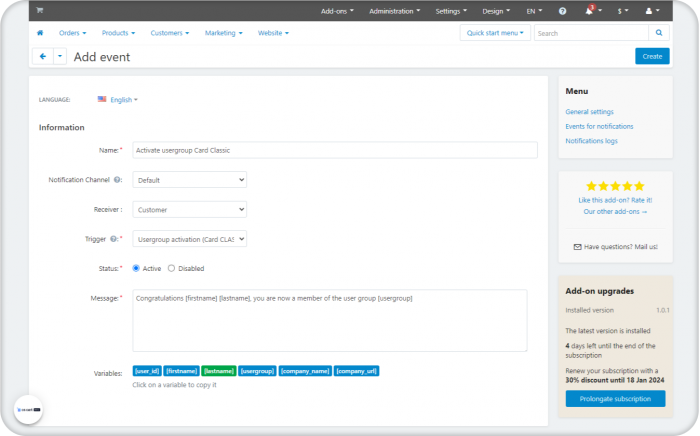The height and width of the screenshot is (436, 700).
Task: Open the Events for notifications link
Action: click(599, 126)
